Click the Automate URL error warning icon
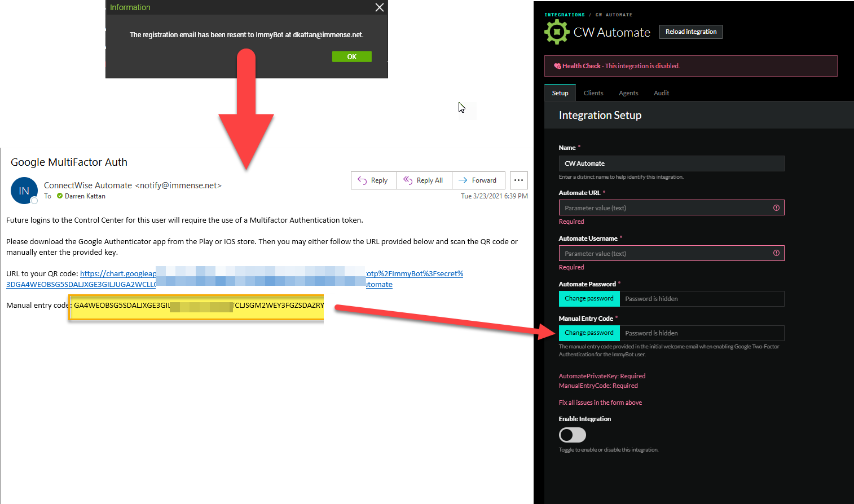 click(776, 208)
